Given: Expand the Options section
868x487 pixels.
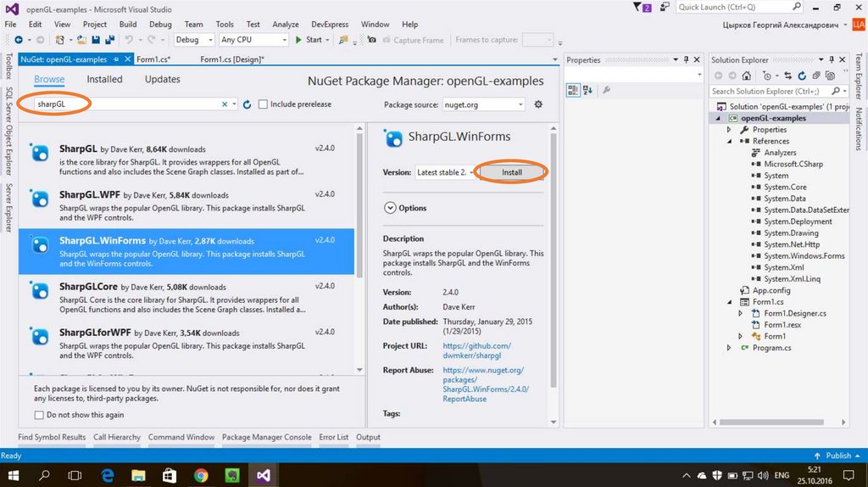Looking at the screenshot, I should click(x=390, y=208).
